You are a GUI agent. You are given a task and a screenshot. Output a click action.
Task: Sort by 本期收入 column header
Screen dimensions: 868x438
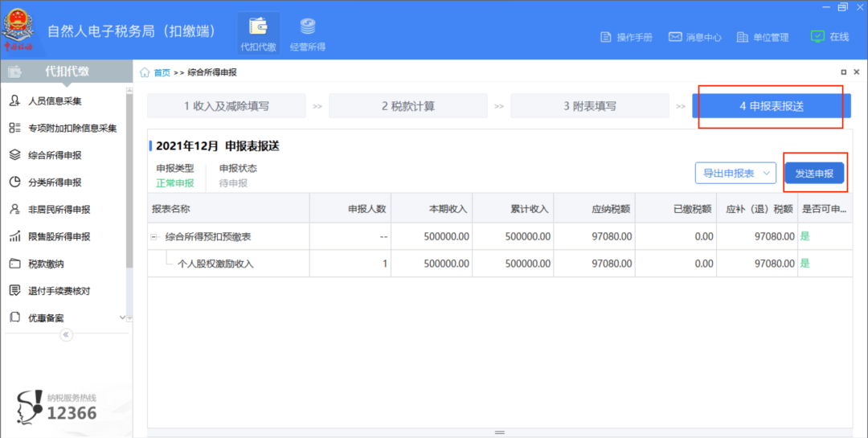(x=432, y=209)
